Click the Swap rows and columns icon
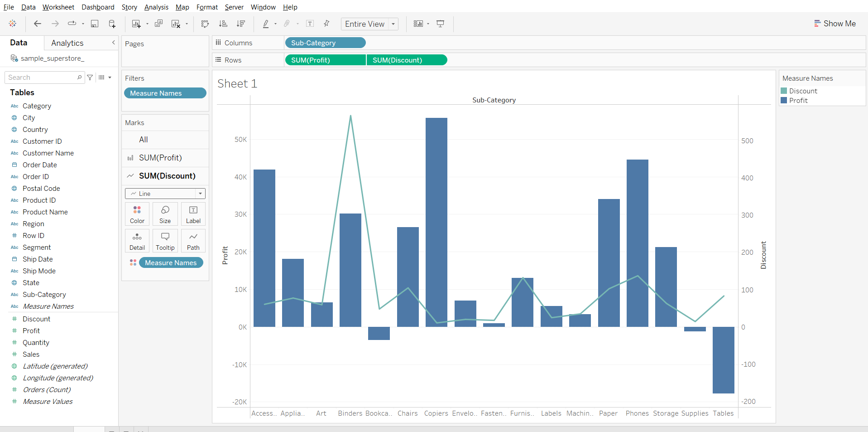The height and width of the screenshot is (432, 868). (x=205, y=24)
